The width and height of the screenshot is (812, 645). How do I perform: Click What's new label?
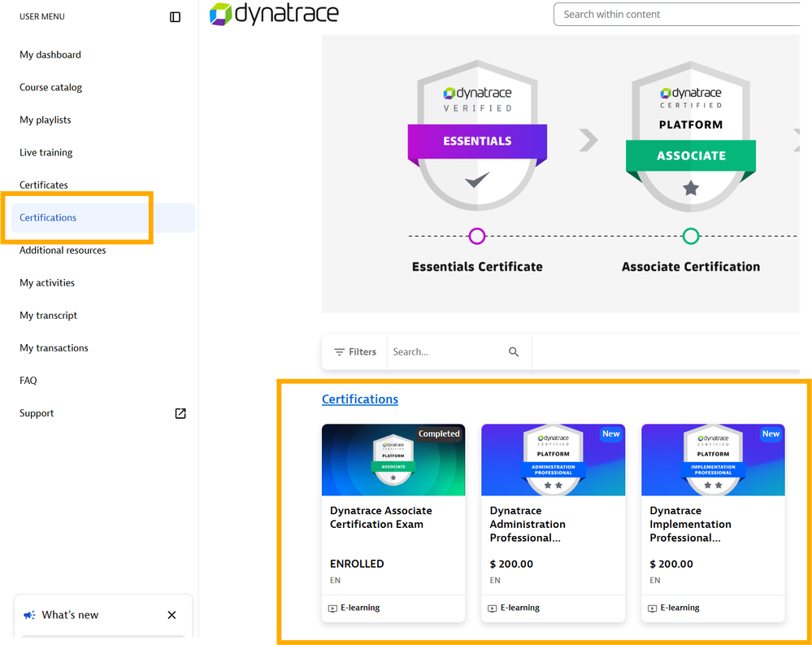70,615
